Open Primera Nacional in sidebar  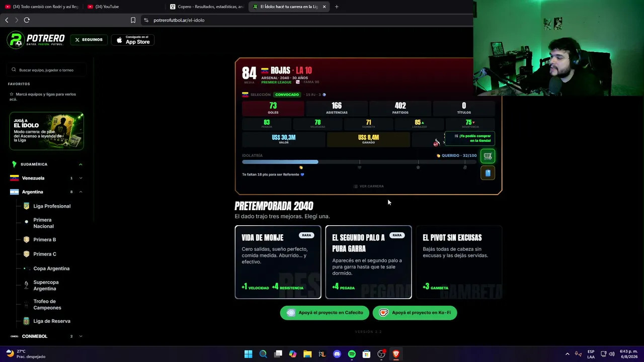tap(43, 223)
